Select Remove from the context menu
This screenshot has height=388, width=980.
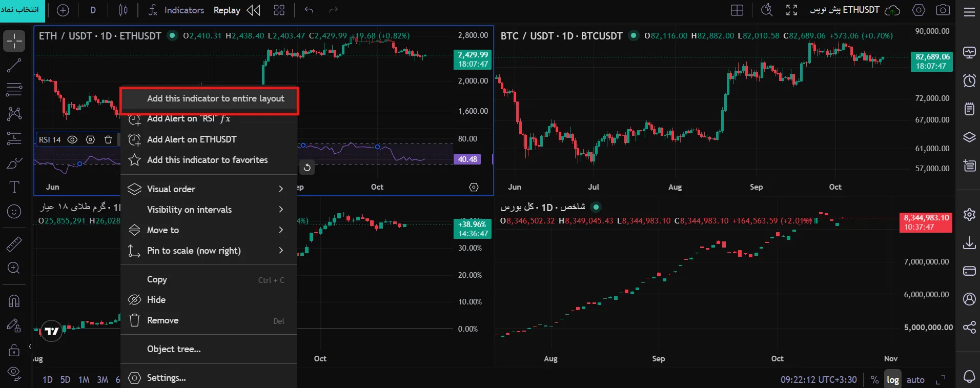click(209, 320)
